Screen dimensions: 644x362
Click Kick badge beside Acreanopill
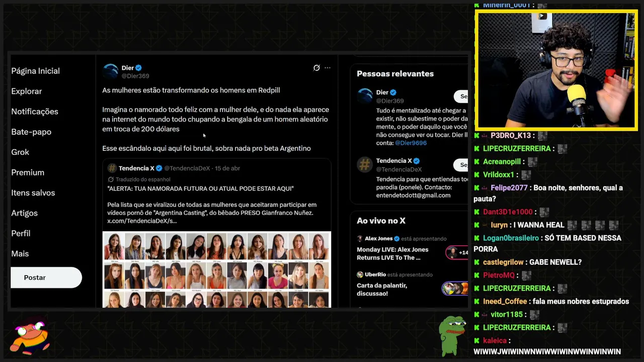476,162
